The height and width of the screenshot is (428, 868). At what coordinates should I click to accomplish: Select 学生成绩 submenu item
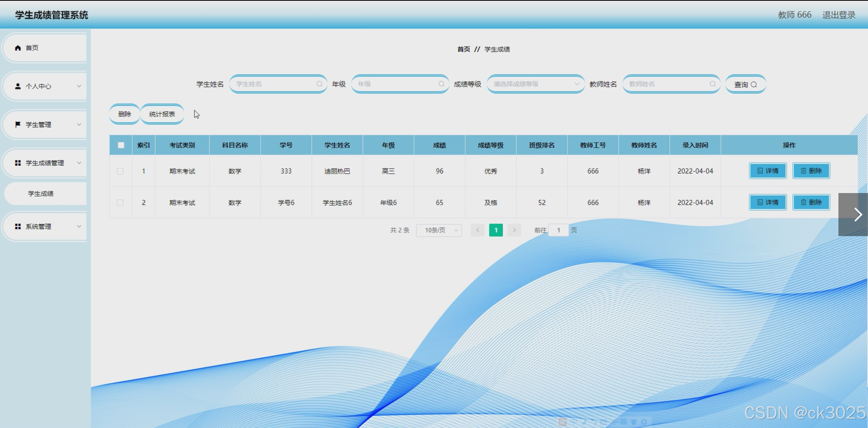[x=41, y=193]
